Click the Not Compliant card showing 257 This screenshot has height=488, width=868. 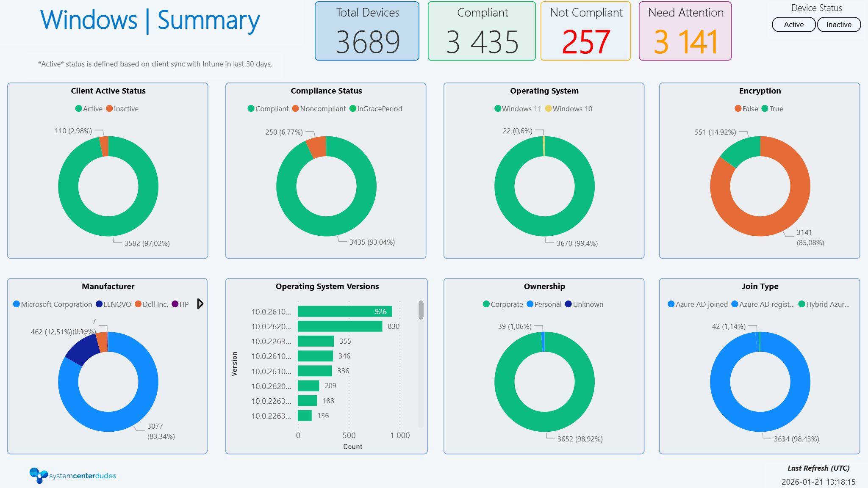pyautogui.click(x=585, y=30)
